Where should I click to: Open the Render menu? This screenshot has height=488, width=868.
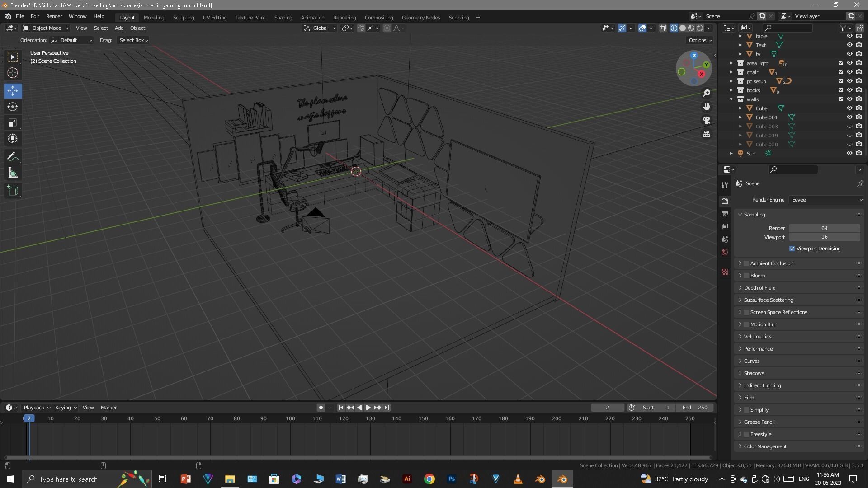54,16
